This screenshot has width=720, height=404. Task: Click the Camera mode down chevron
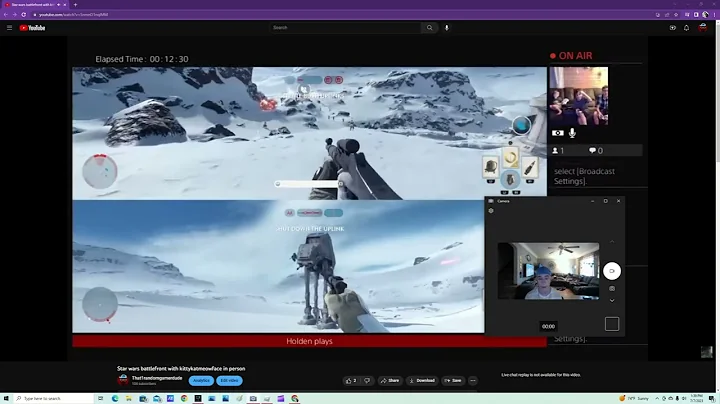(612, 300)
